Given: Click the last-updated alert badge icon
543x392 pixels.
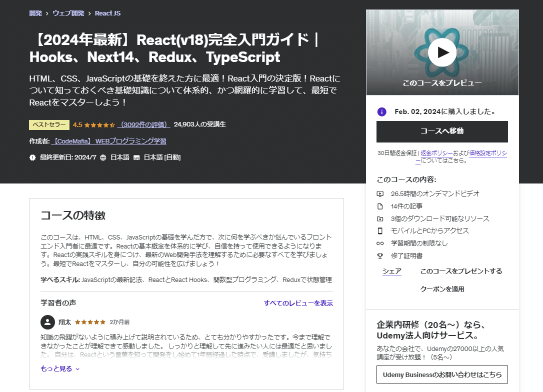Looking at the screenshot, I should 32,157.
